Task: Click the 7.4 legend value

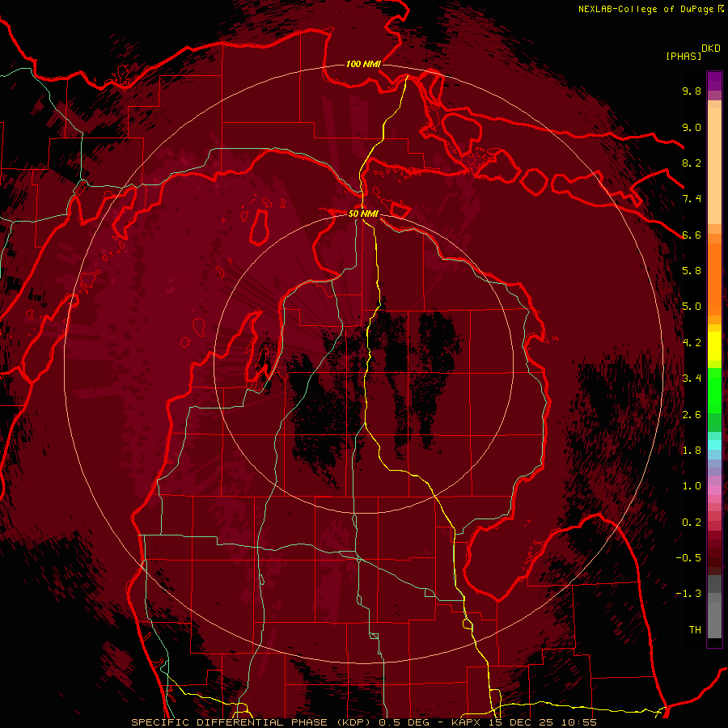Action: (x=692, y=199)
